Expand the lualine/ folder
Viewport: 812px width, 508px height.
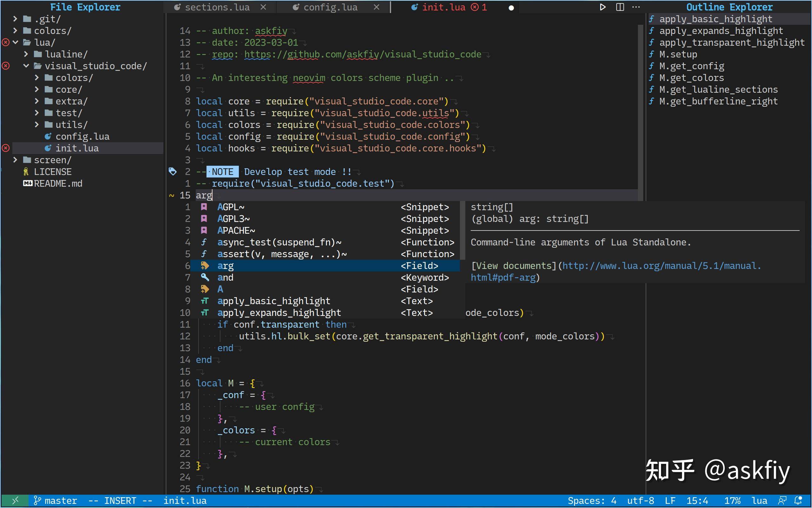click(26, 54)
